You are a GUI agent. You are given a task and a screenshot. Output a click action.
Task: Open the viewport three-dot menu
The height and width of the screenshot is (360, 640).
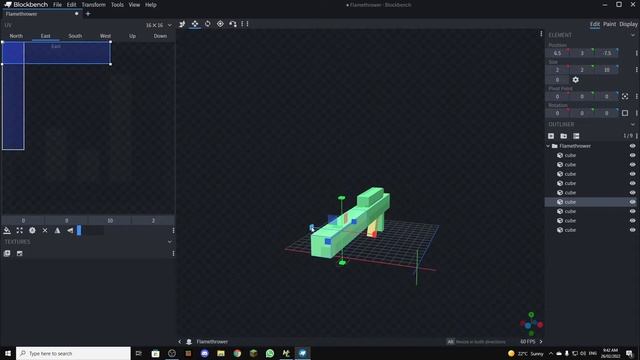pos(541,34)
